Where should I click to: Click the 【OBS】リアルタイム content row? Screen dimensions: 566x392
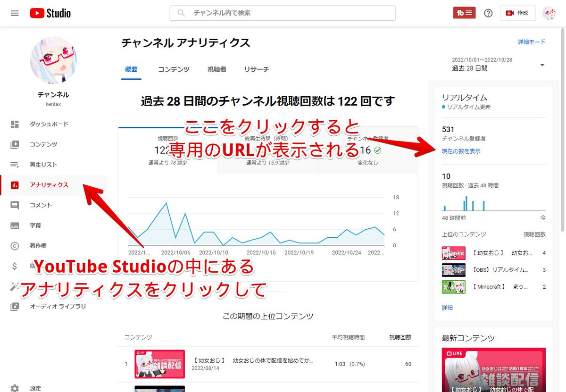494,270
